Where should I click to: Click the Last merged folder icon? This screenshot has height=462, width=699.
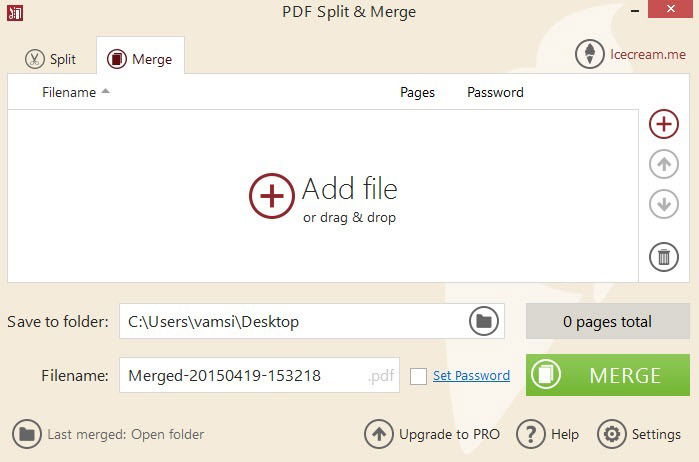(x=27, y=434)
